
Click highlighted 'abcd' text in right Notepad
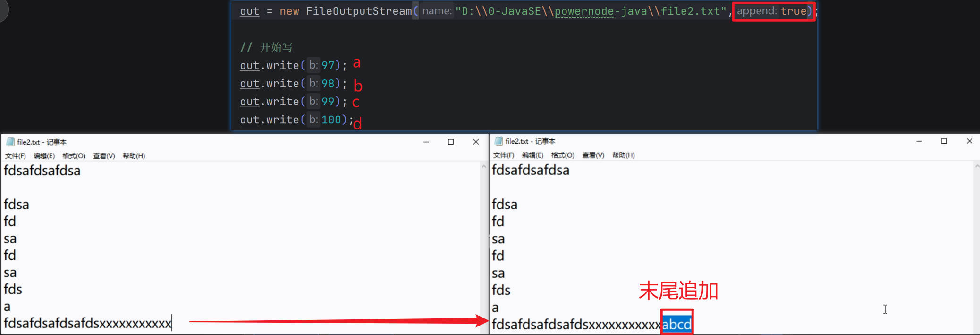[x=676, y=324]
